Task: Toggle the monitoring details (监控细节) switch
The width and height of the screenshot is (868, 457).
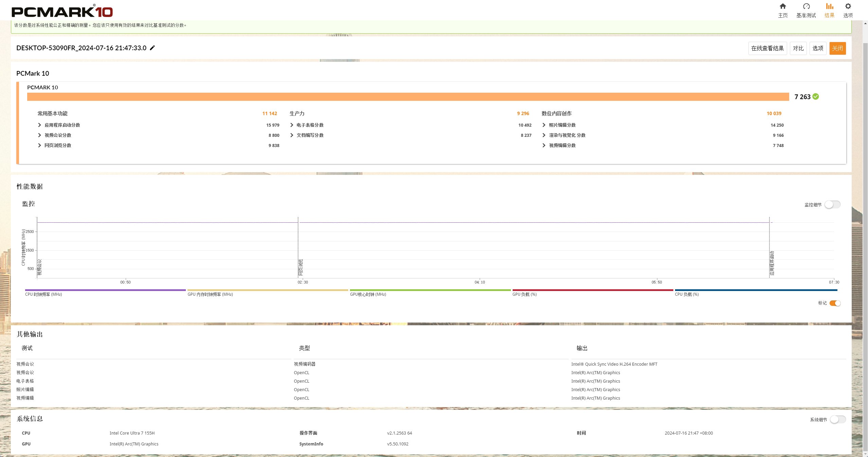Action: click(832, 205)
